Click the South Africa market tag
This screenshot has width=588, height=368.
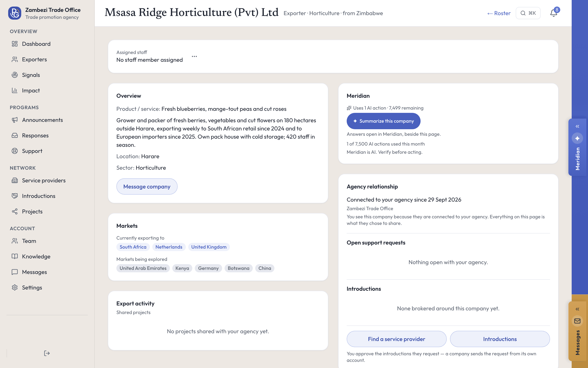click(133, 247)
